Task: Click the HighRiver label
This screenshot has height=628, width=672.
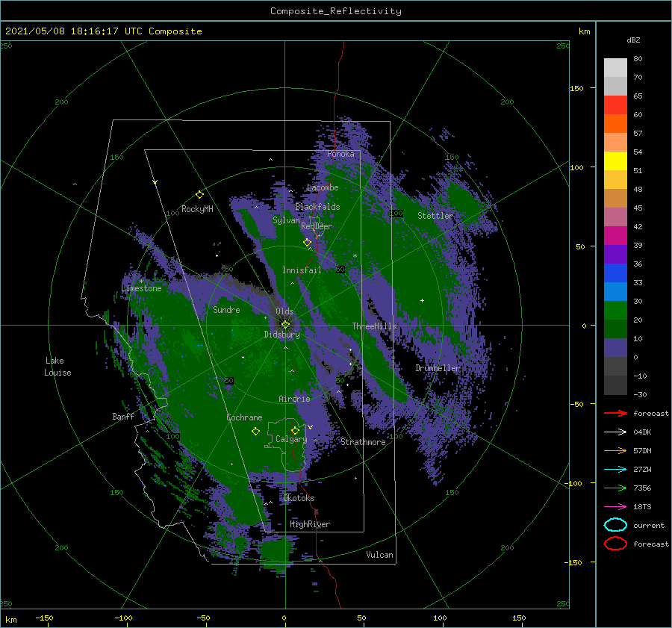Action: tap(310, 524)
